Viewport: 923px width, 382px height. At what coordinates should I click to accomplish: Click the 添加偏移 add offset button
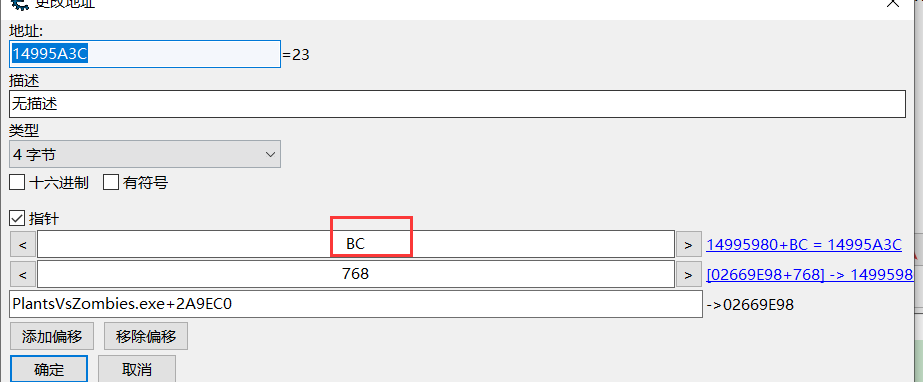tap(52, 337)
